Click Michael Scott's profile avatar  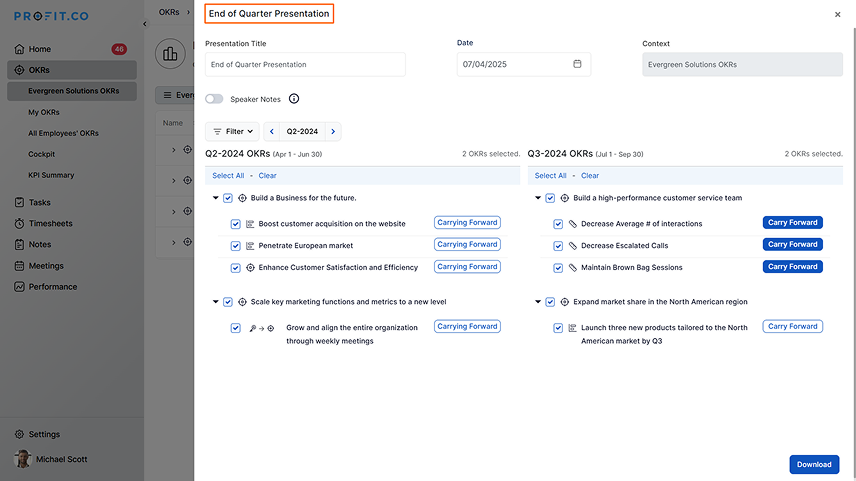[22, 459]
